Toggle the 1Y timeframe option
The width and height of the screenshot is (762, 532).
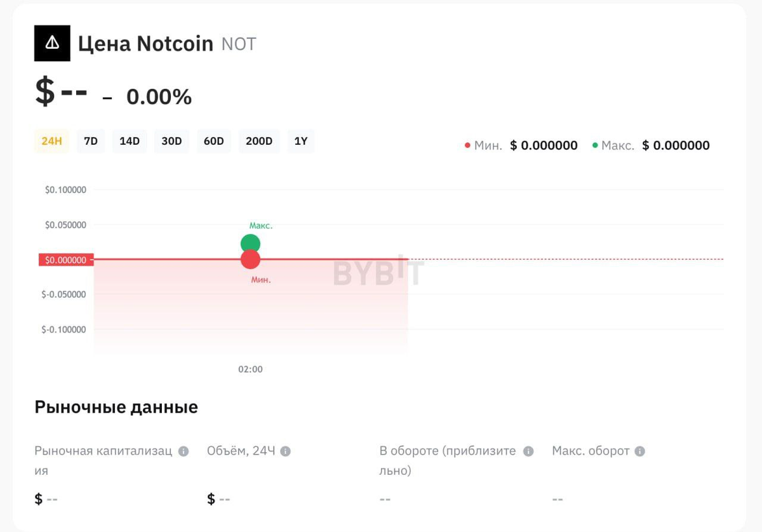click(300, 141)
